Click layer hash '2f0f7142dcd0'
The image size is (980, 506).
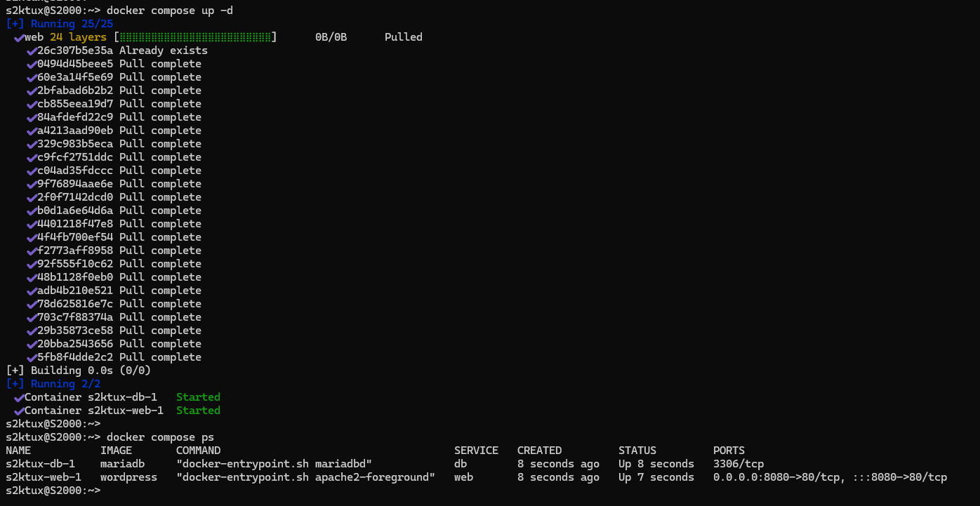coord(75,197)
